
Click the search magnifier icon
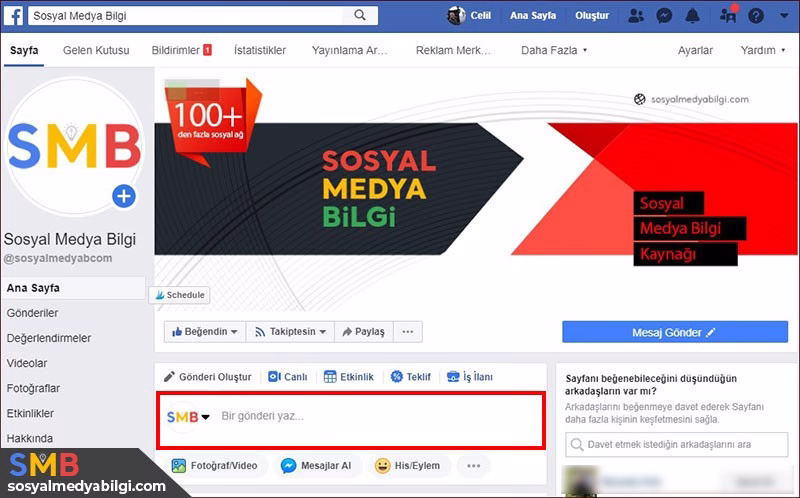tap(360, 15)
